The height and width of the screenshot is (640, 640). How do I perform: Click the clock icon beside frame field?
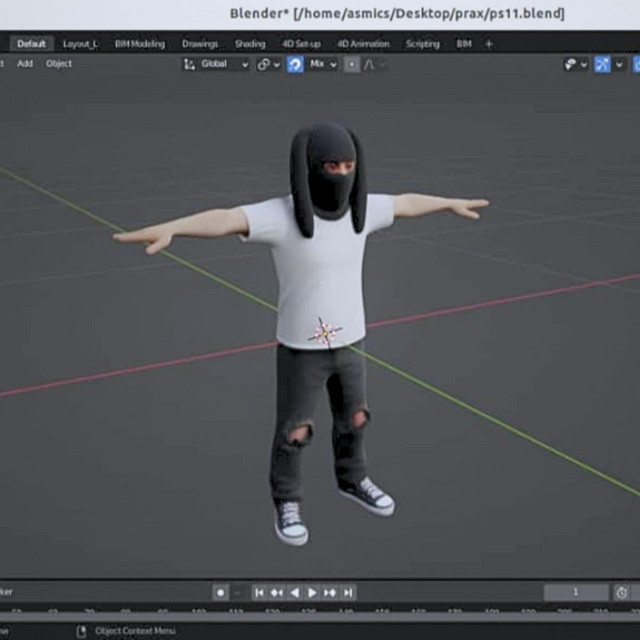[622, 592]
